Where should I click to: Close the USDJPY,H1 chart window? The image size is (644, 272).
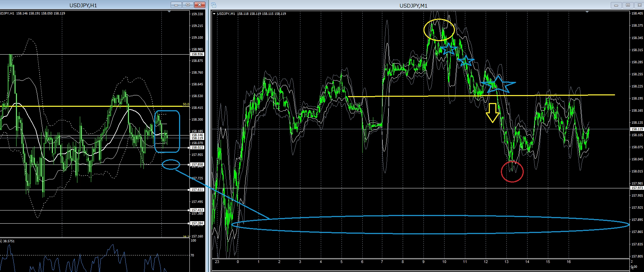(199, 5)
